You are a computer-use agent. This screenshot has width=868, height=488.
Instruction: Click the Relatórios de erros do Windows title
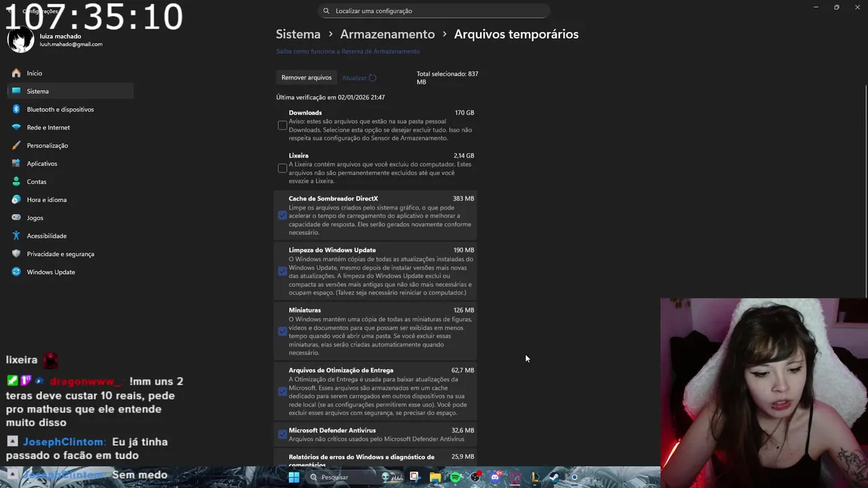[x=361, y=460]
